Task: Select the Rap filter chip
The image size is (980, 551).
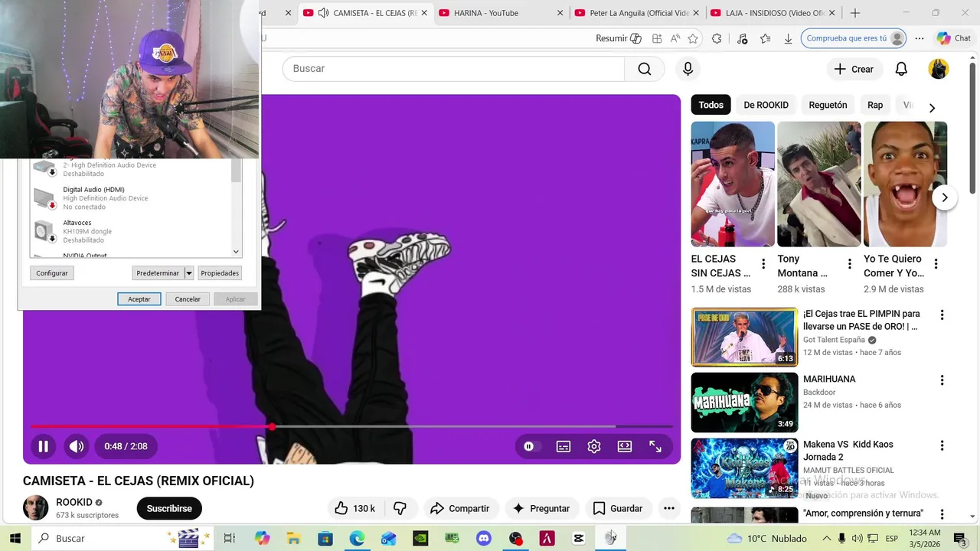Action: pyautogui.click(x=875, y=105)
